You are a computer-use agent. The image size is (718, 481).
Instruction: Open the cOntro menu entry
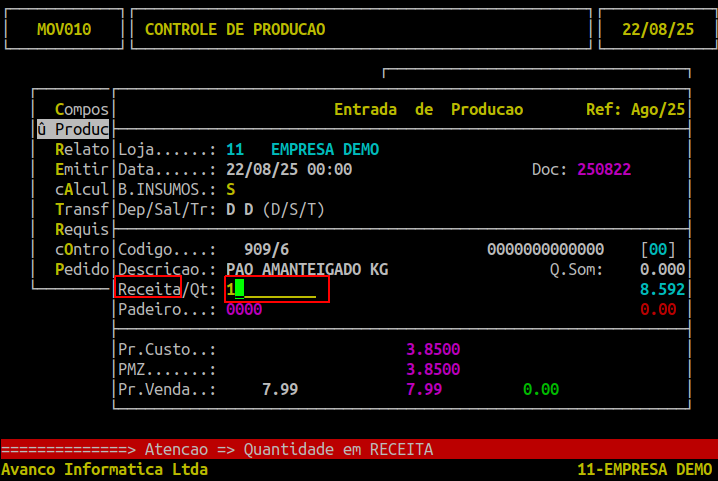pos(82,249)
